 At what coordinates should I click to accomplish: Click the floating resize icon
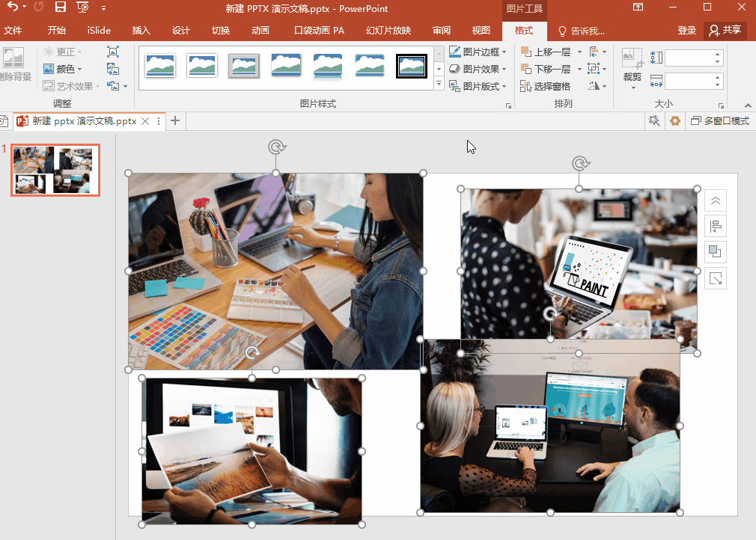coord(716,278)
